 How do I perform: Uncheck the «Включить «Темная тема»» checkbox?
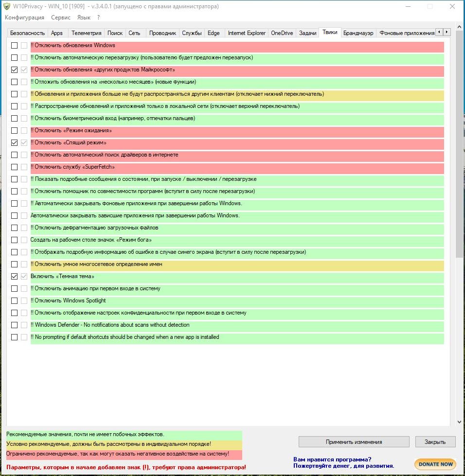point(15,277)
